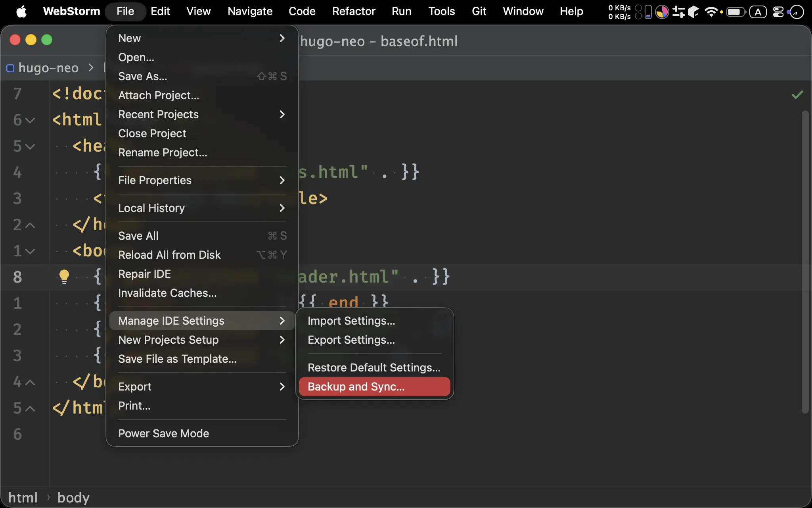Image resolution: width=812 pixels, height=508 pixels.
Task: Collapse the fold arrow beside the <html line
Action: [x=30, y=120]
